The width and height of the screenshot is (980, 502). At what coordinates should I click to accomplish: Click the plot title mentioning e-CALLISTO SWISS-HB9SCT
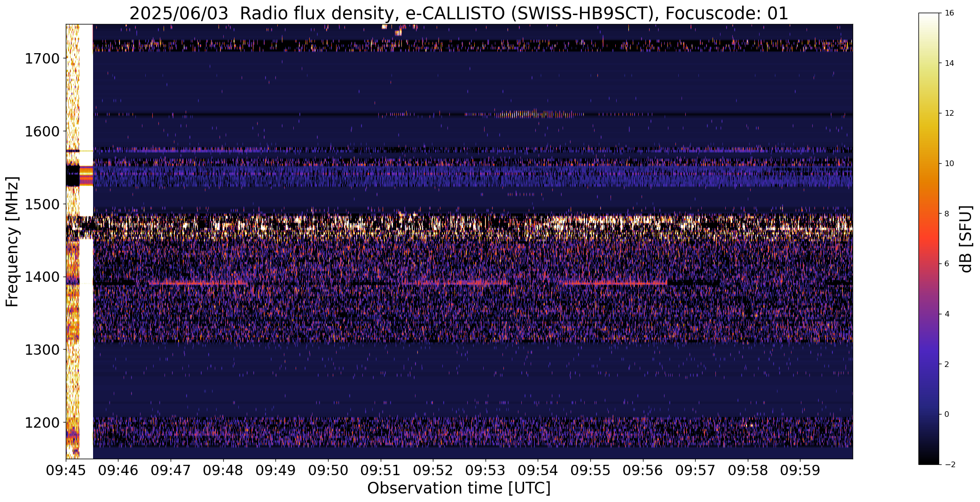pos(459,13)
